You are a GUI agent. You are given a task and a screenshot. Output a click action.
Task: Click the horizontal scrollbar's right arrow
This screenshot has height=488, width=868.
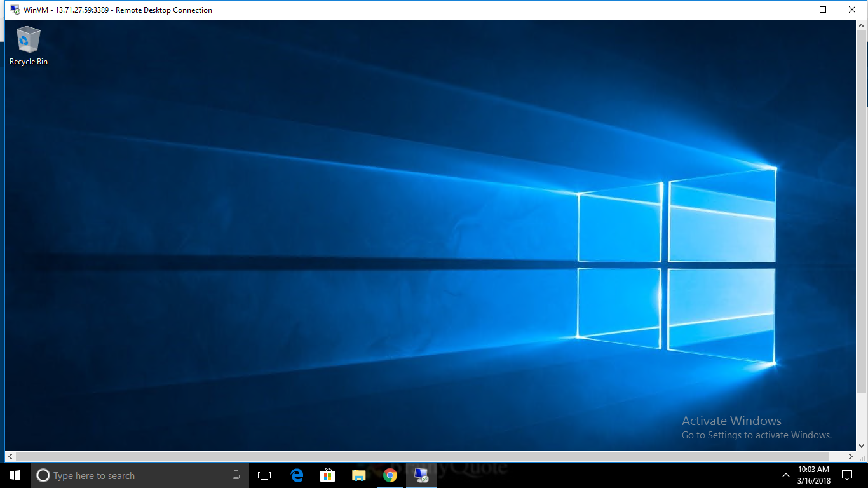[852, 456]
